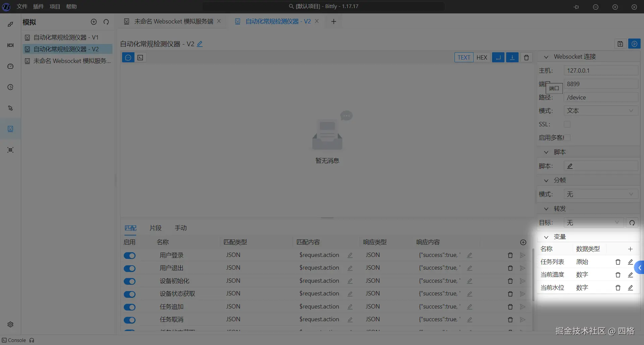Open the 插件 menu

(x=39, y=6)
